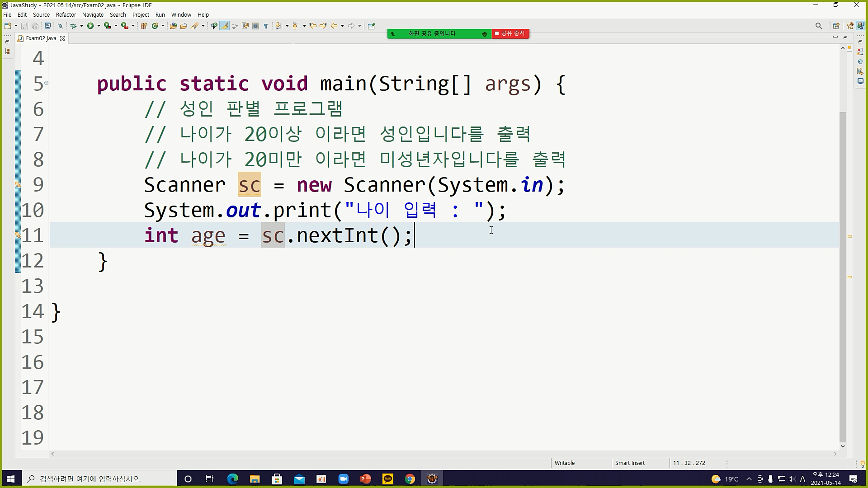Expand the New file dropdown arrow
868x488 pixels.
pos(16,26)
